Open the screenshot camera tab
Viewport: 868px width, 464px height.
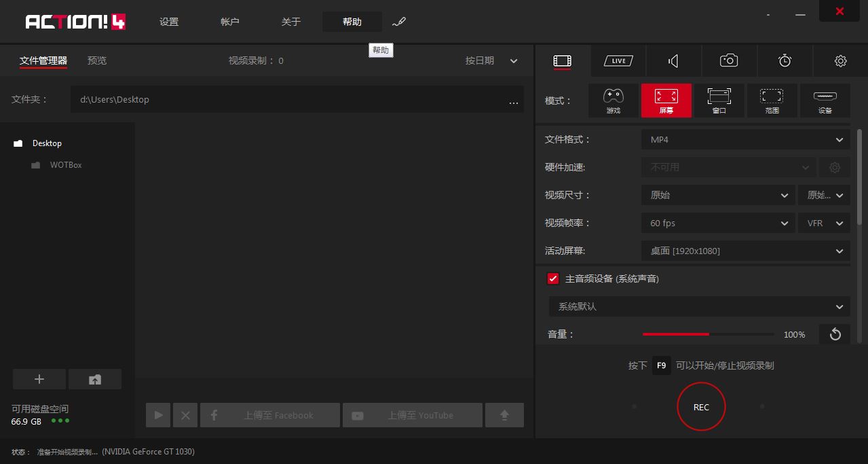(729, 61)
